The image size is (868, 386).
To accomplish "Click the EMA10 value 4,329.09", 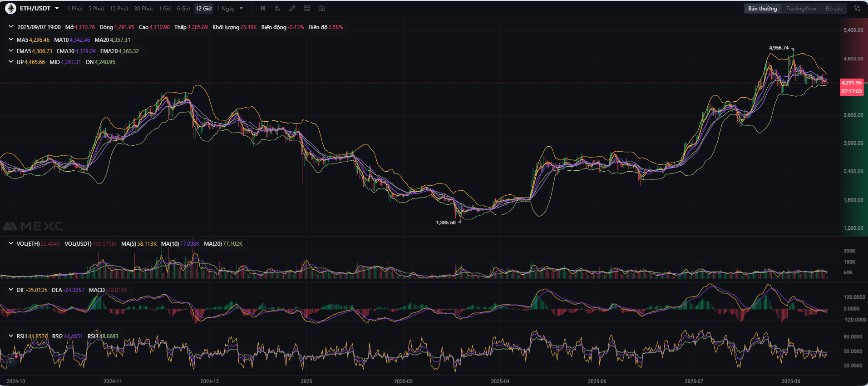I will pyautogui.click(x=85, y=51).
